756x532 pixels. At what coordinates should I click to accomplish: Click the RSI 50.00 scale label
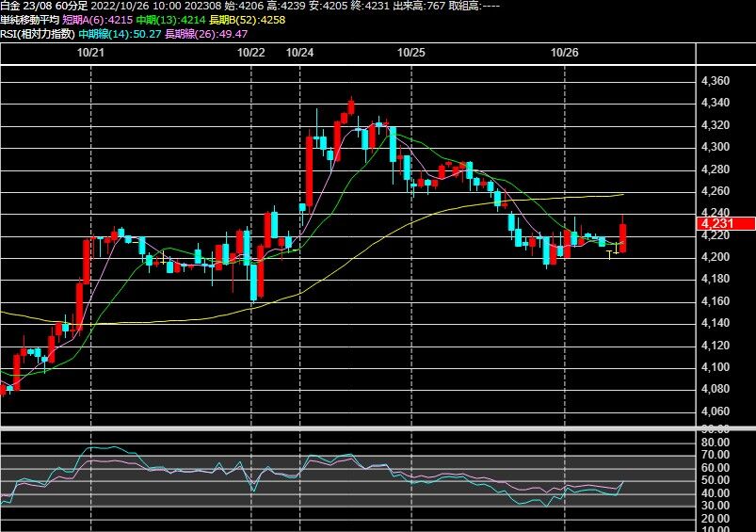(x=716, y=480)
